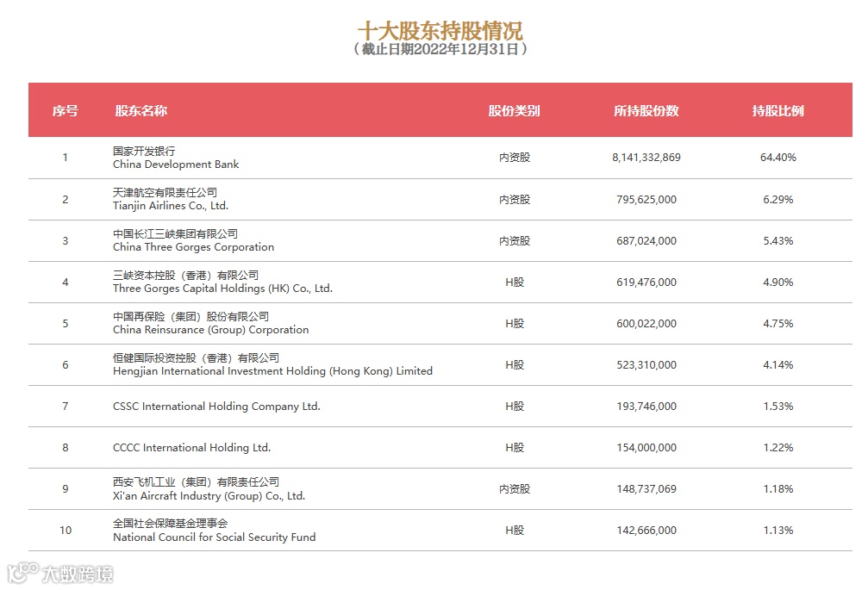868x590 pixels.
Task: Select share count 8,141,332,869
Action: point(646,158)
